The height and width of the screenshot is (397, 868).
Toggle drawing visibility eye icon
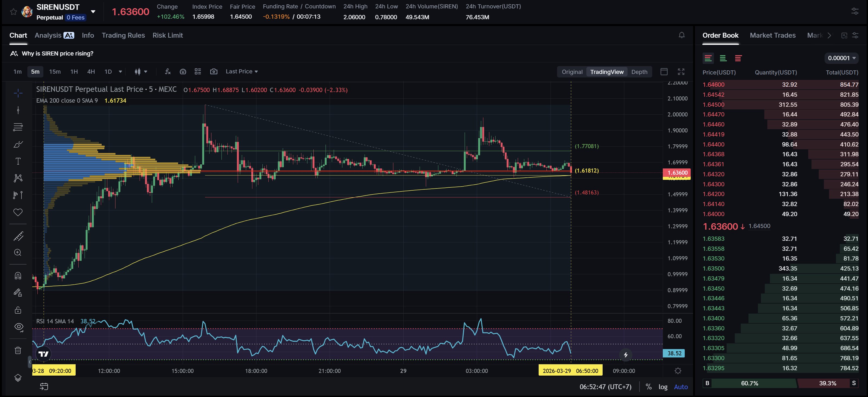[x=18, y=327]
